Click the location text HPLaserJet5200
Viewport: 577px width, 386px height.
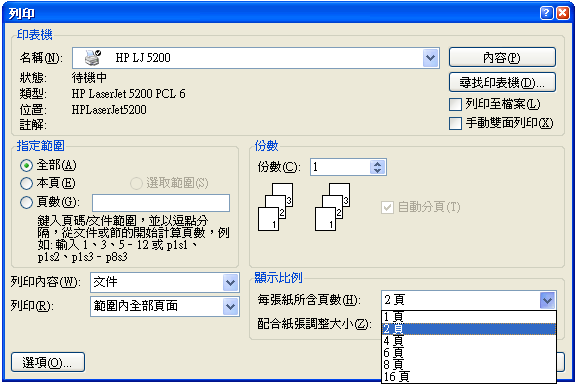coord(109,110)
